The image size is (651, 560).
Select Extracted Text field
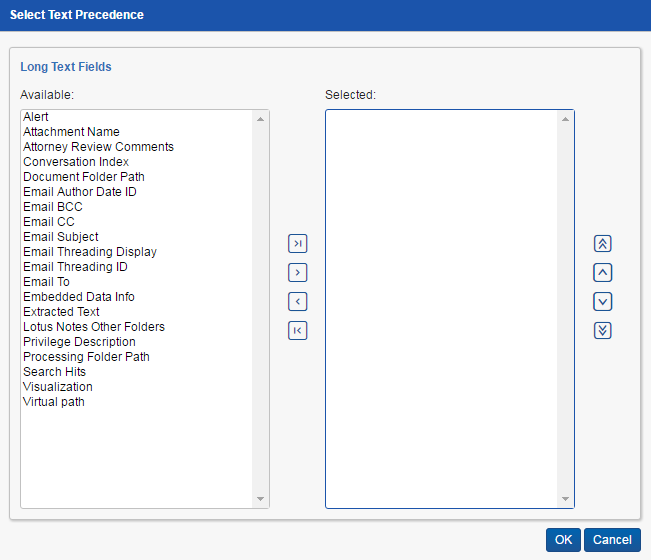(x=137, y=311)
